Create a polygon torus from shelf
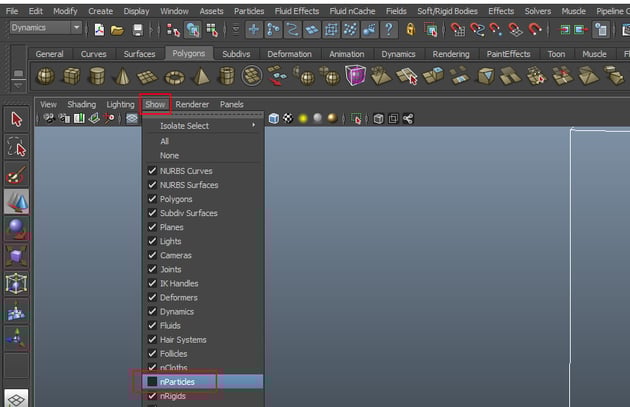630x407 pixels. 174,77
